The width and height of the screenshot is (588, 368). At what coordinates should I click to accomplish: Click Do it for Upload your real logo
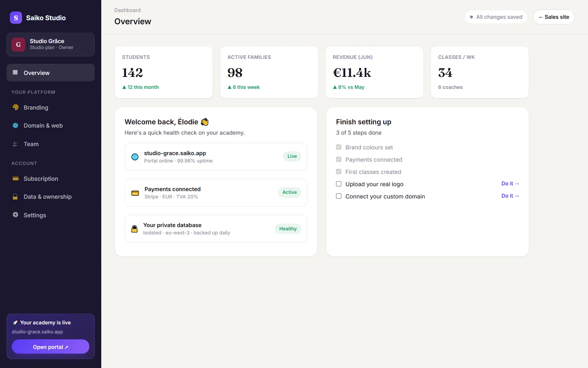[510, 184]
